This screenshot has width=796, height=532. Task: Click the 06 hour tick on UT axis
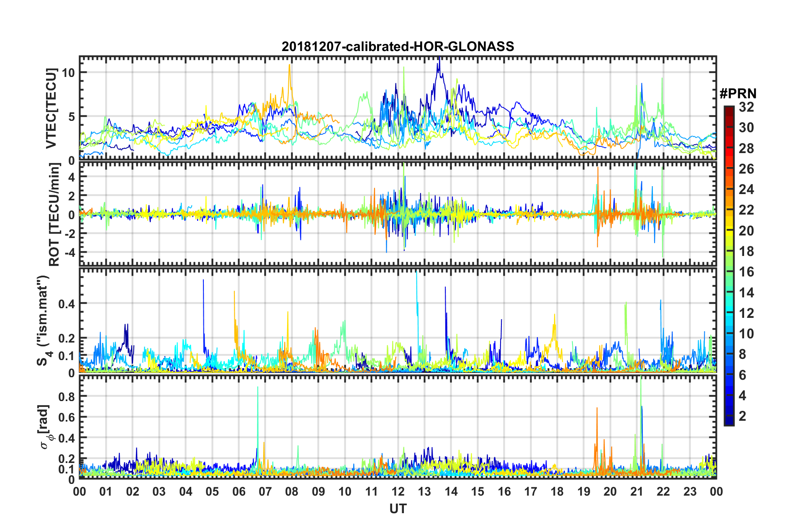(x=239, y=491)
